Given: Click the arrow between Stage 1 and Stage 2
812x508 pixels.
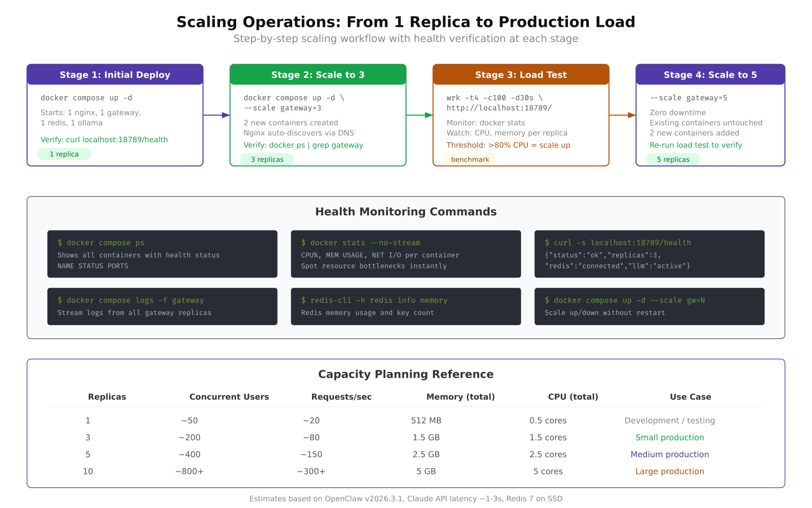Looking at the screenshot, I should (x=216, y=115).
